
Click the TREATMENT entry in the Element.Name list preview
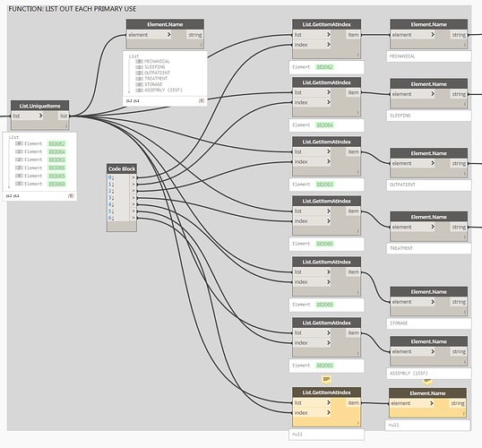pos(156,79)
